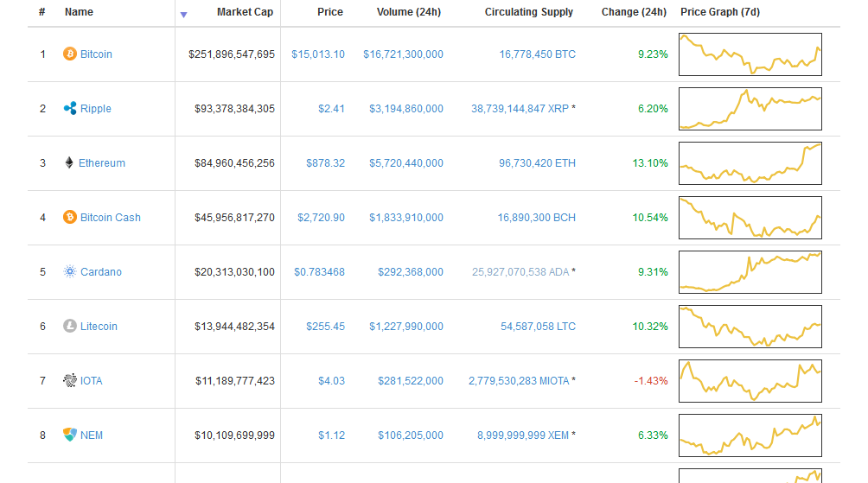Click supply 16,890,300 BCH
Screen dimensions: 868x483
(x=536, y=218)
